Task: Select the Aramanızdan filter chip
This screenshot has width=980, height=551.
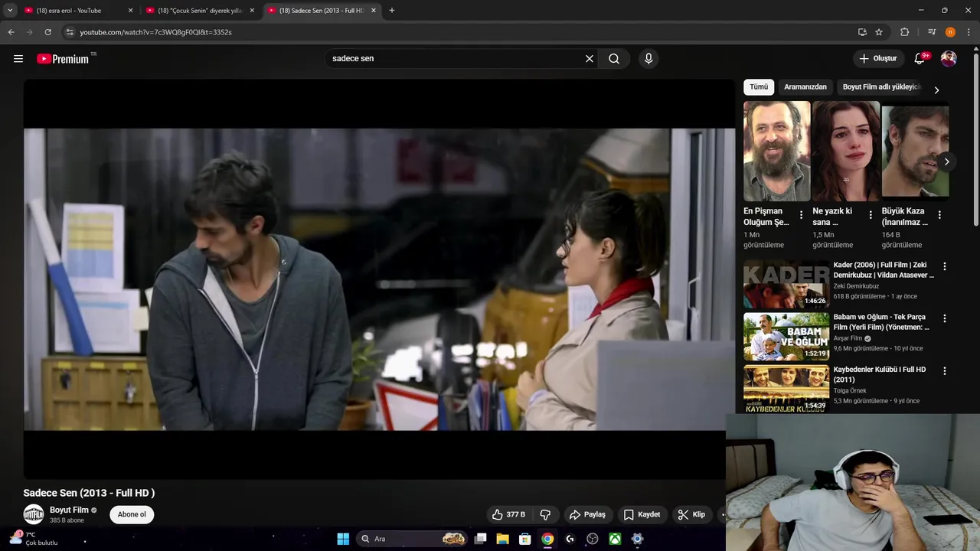Action: click(805, 87)
